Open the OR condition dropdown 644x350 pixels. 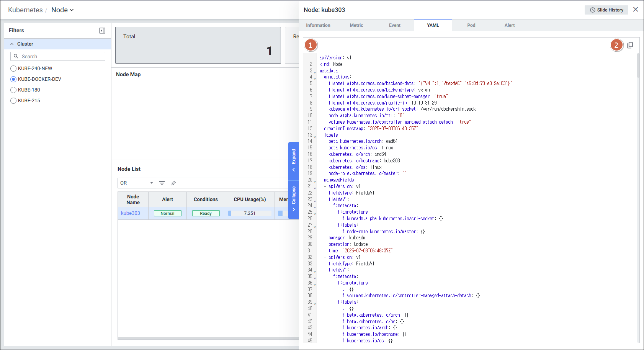click(136, 183)
